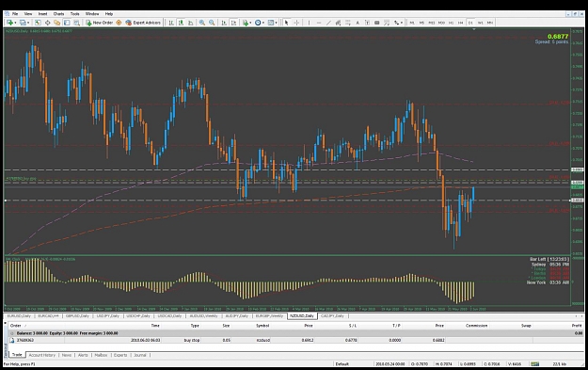Open the EURUSD,Daily chart tab
The height and width of the screenshot is (370, 588).
pyautogui.click(x=19, y=316)
